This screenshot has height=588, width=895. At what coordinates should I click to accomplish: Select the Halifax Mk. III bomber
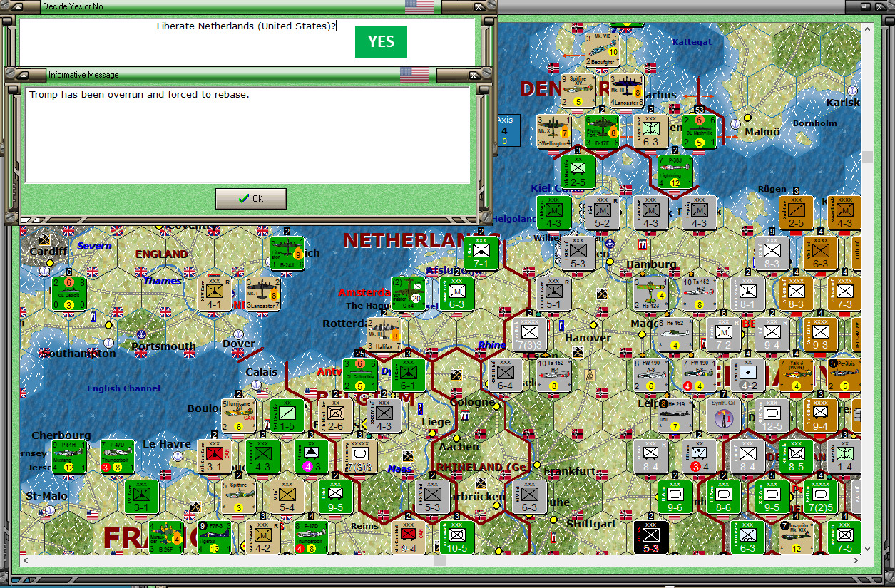tap(384, 334)
